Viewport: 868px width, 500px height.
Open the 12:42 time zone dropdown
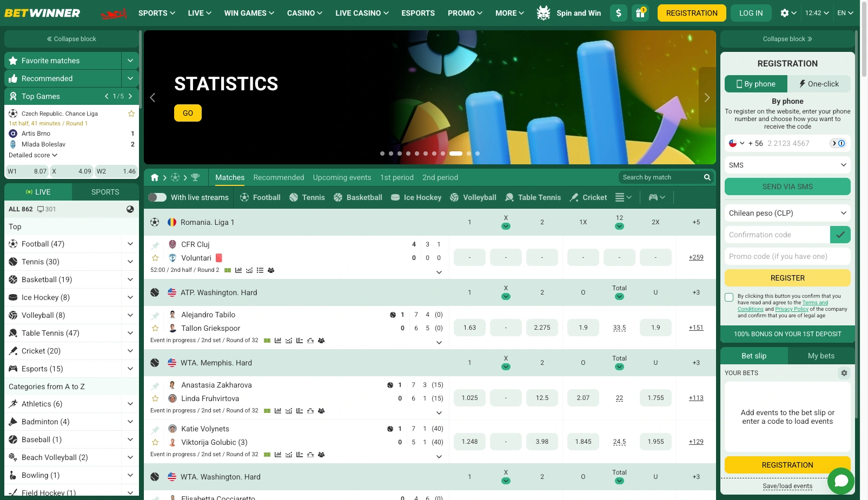coord(817,13)
